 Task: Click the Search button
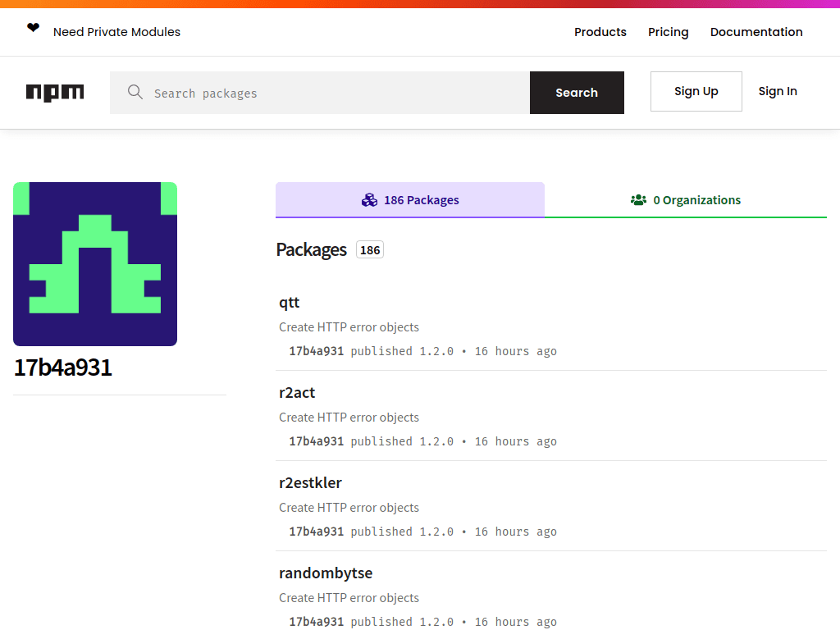pyautogui.click(x=577, y=92)
